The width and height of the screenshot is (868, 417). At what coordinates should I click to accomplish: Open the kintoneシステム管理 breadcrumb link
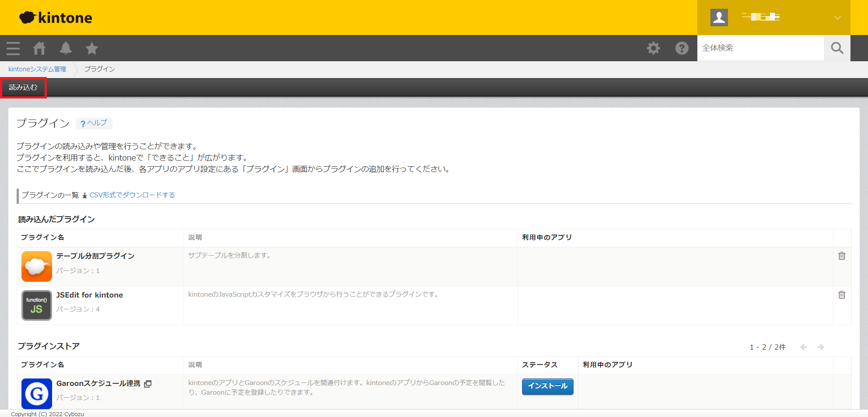pos(37,69)
